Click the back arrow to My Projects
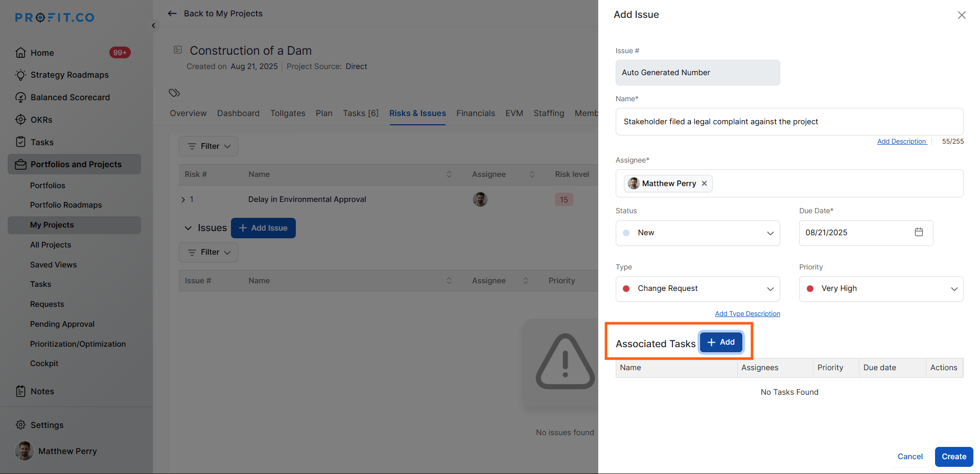The width and height of the screenshot is (980, 474). point(172,14)
